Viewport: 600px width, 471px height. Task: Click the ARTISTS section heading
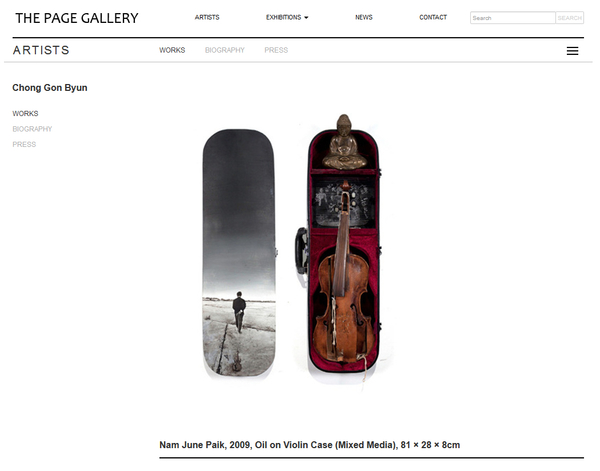(x=41, y=50)
